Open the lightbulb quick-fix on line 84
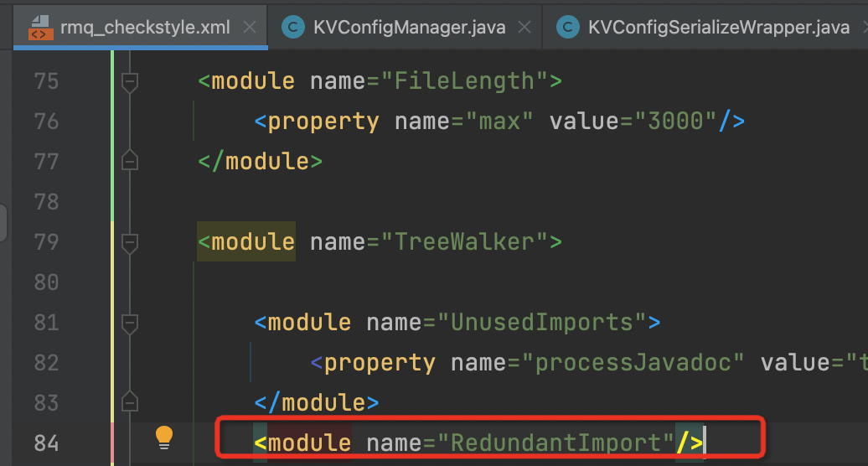 point(164,438)
